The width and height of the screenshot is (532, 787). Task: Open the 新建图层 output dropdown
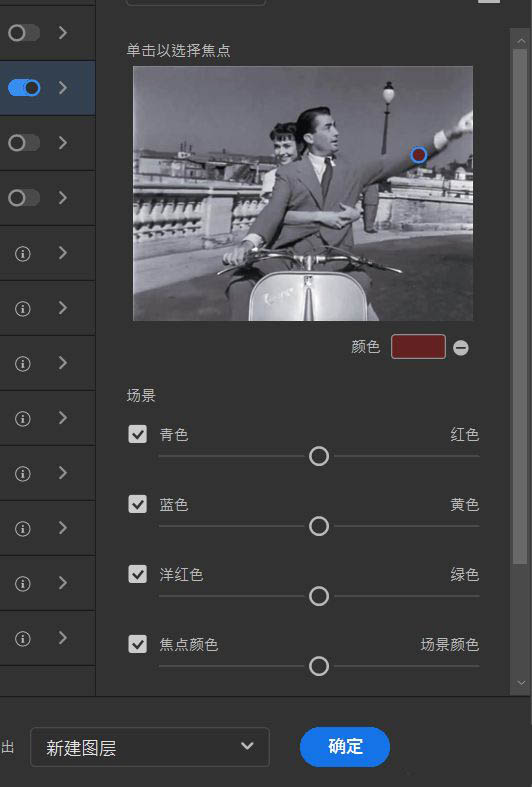click(150, 747)
